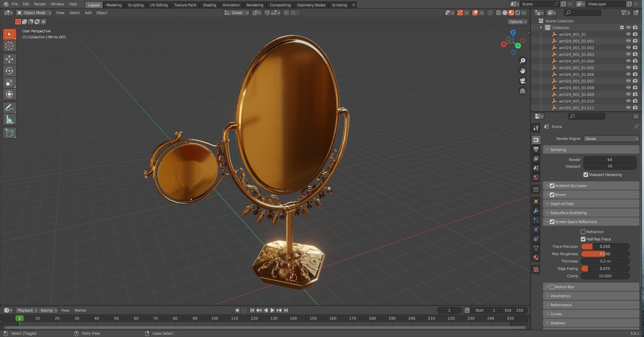
Task: Switch perspective/orthographic grid icon
Action: click(x=522, y=91)
